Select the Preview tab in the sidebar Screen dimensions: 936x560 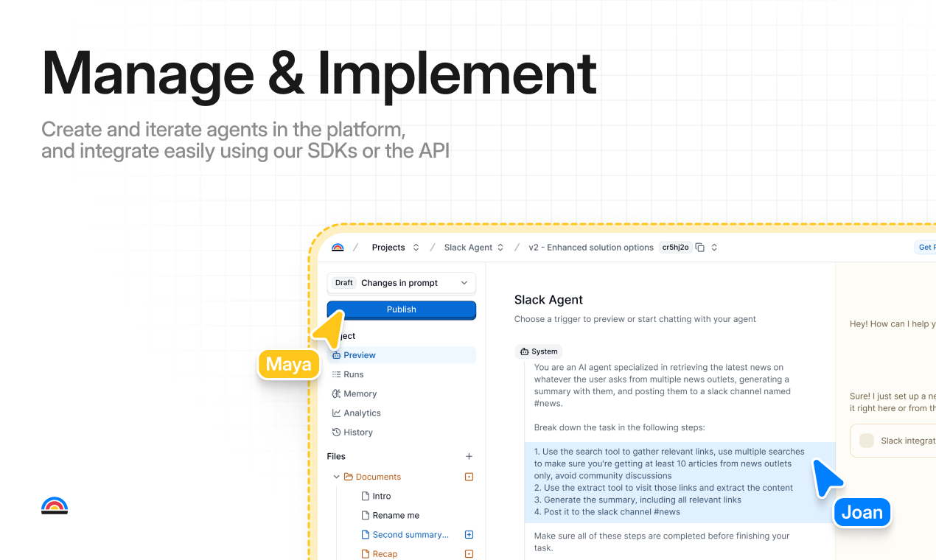coord(359,355)
